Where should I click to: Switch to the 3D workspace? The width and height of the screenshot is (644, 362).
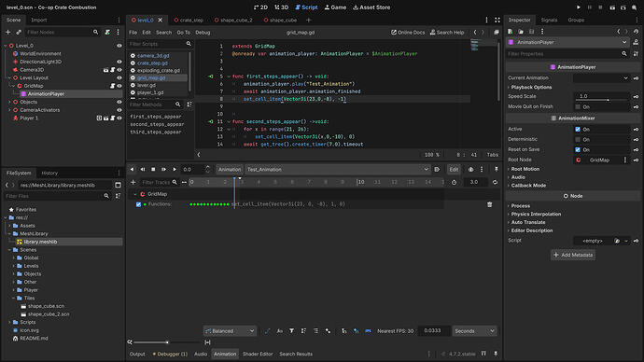(281, 7)
